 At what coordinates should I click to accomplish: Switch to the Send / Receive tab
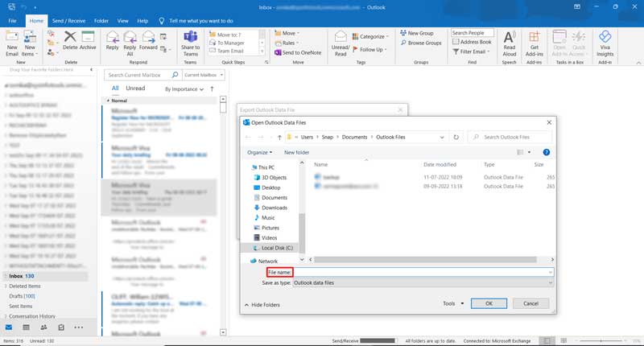click(x=68, y=21)
